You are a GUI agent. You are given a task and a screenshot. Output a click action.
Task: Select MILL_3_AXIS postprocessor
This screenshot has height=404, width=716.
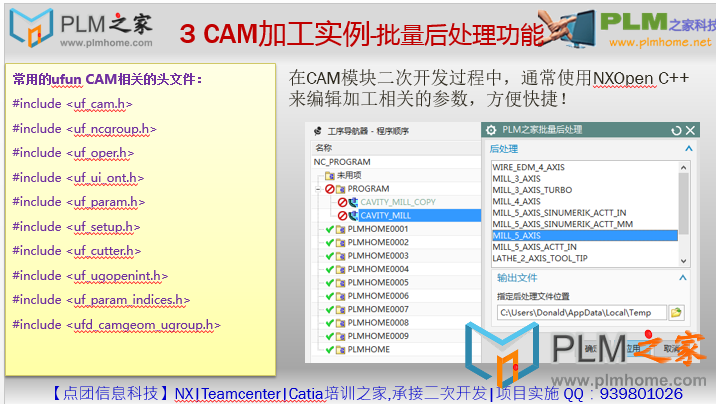pyautogui.click(x=516, y=178)
